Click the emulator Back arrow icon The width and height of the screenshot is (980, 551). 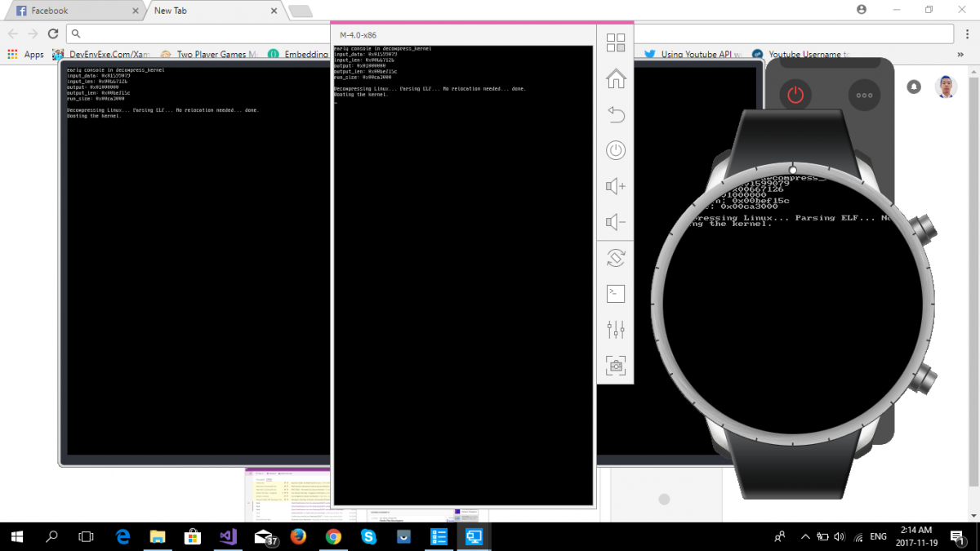point(616,115)
